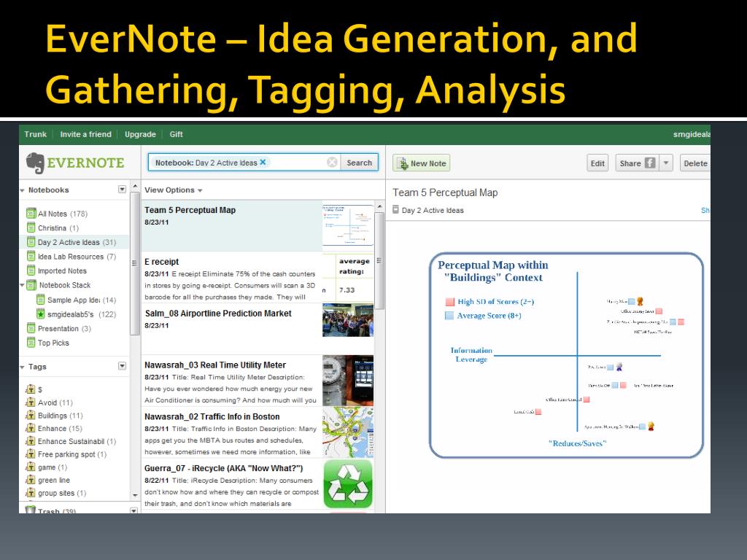Viewport: 747px width, 560px height.
Task: Click the green recycle symbol thumbnail
Action: (348, 484)
